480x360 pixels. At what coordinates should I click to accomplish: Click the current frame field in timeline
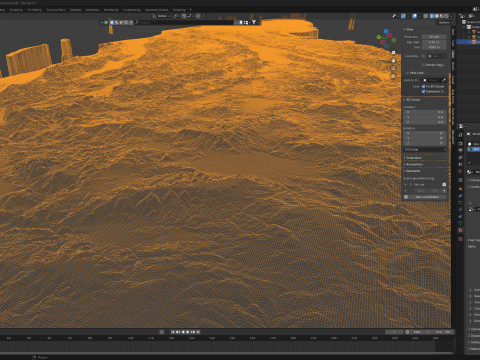point(394,332)
